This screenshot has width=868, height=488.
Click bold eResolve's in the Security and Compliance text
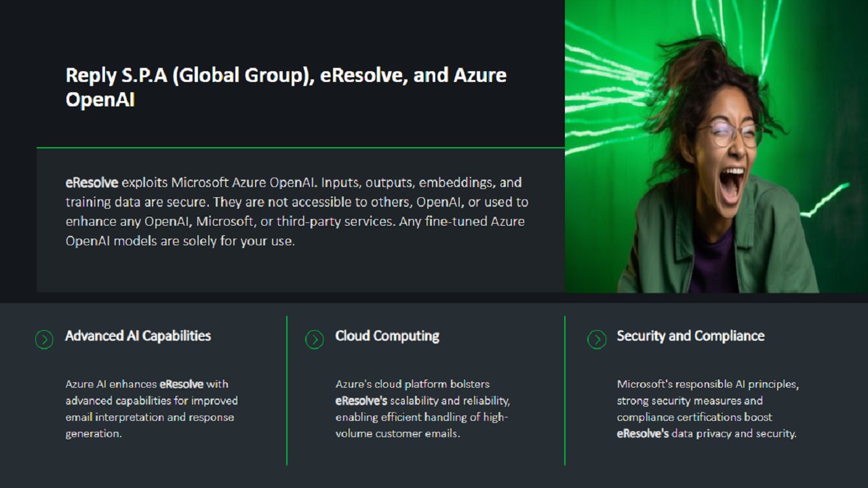(x=642, y=433)
